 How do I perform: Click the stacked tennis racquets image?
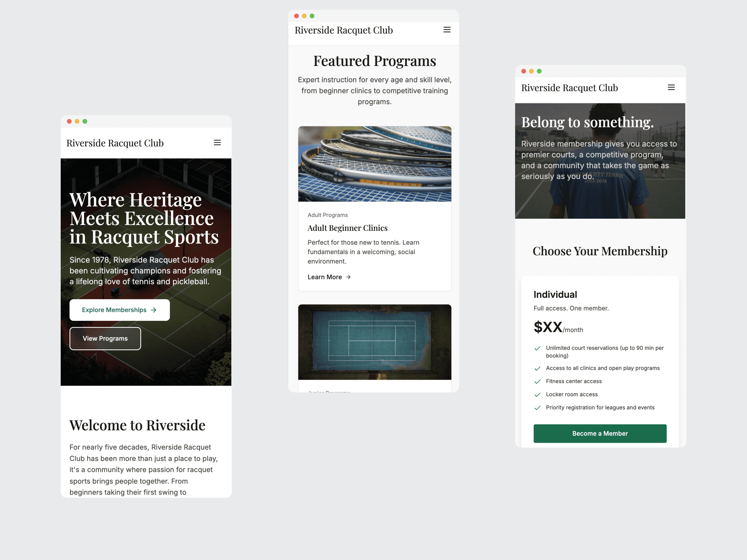coord(374,164)
